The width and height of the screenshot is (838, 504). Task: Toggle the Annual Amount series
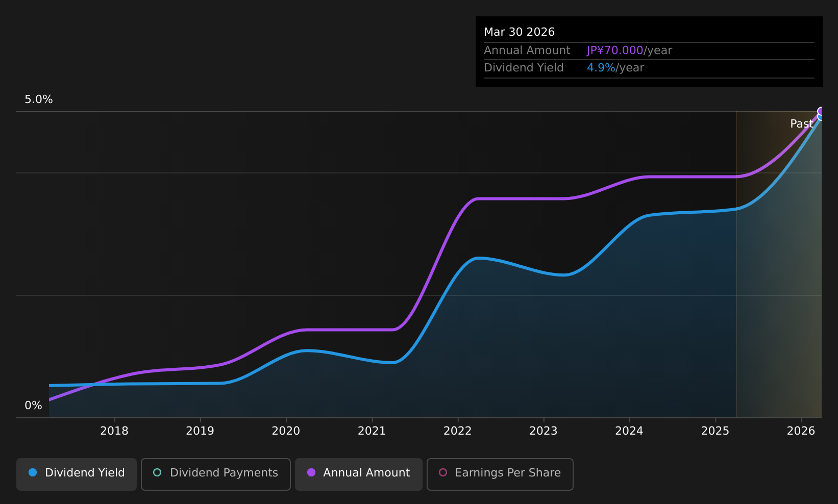coord(359,474)
